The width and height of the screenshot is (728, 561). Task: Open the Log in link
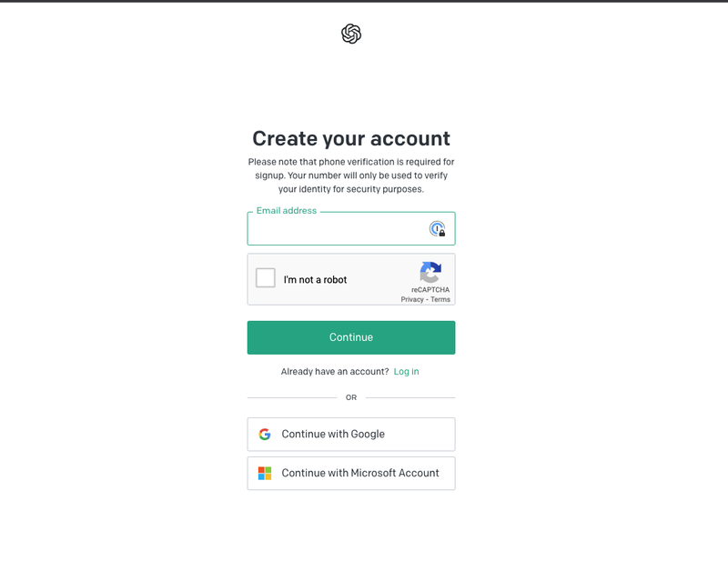tap(406, 372)
